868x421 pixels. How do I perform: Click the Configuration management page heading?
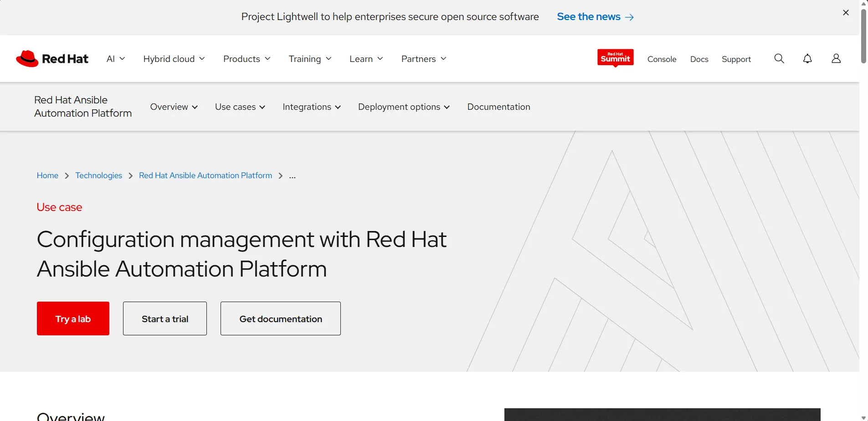click(x=241, y=254)
